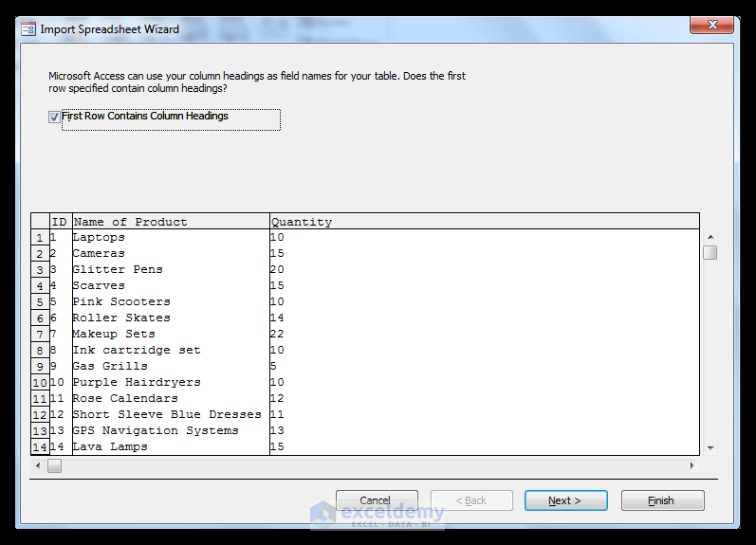756x545 pixels.
Task: Select the Name of Product column header
Action: pyautogui.click(x=171, y=222)
